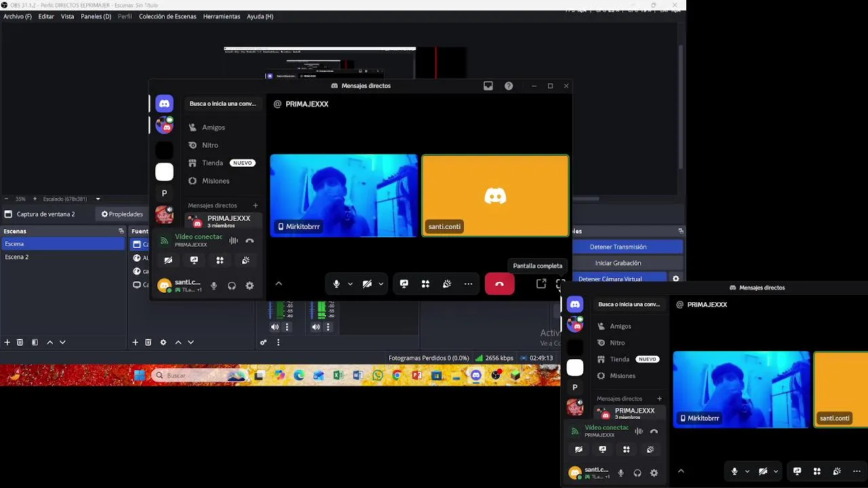
Task: Turn on camera in bottom call bar over OBS
Action: 367,284
